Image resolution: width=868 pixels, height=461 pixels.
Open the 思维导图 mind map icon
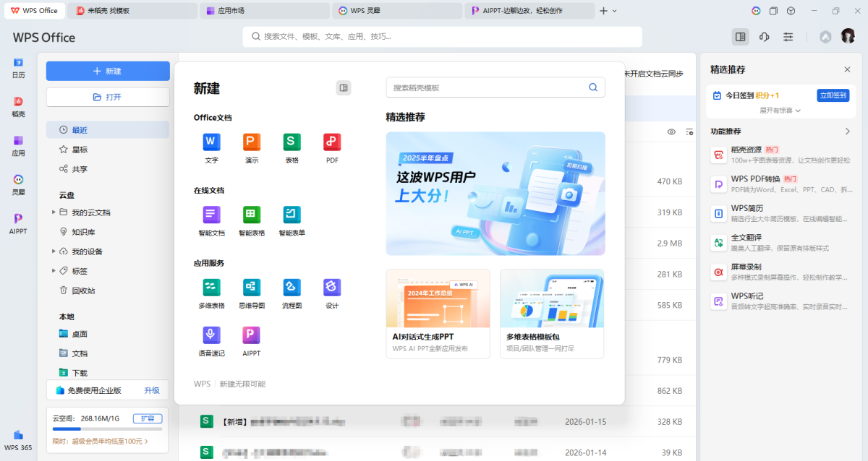coord(252,288)
